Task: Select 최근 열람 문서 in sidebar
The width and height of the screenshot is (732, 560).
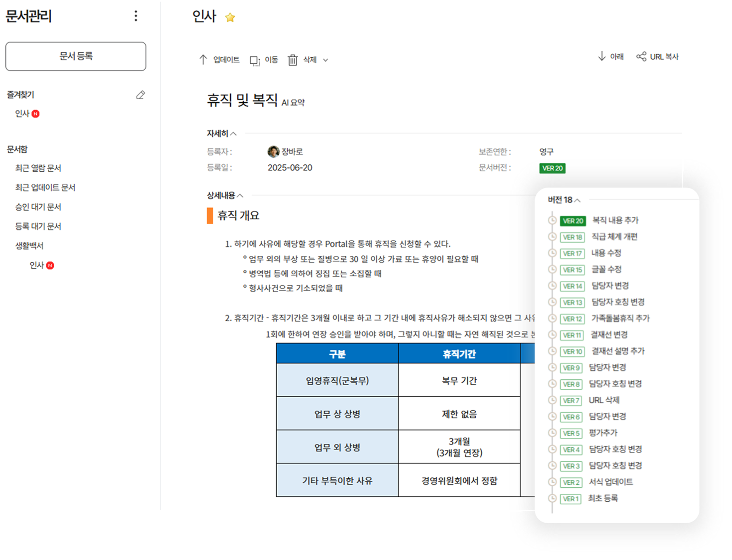Action: pos(38,168)
